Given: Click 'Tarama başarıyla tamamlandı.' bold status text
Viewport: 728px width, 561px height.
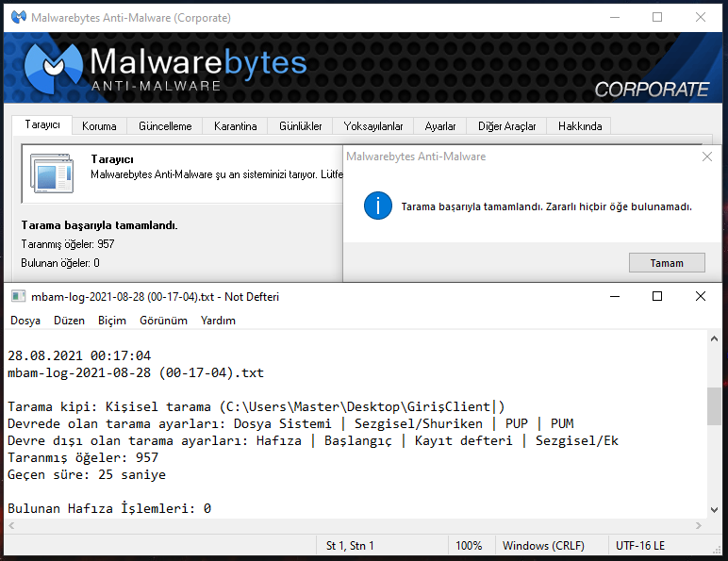Looking at the screenshot, I should coord(99,225).
